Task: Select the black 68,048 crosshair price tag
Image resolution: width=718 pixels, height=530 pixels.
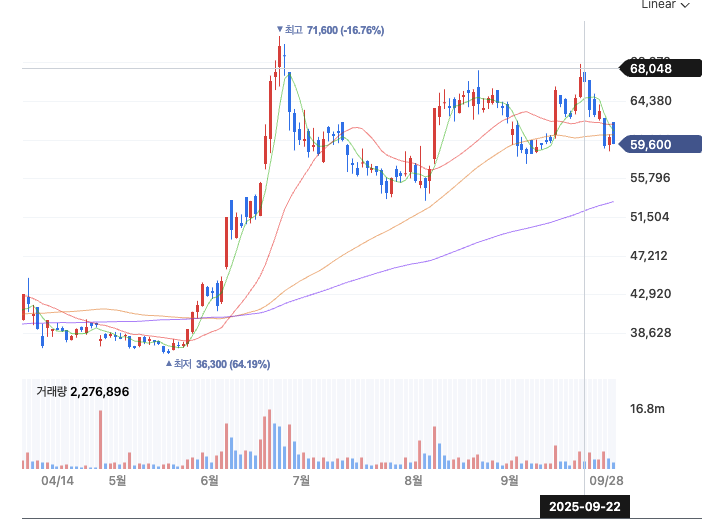Action: coord(650,69)
